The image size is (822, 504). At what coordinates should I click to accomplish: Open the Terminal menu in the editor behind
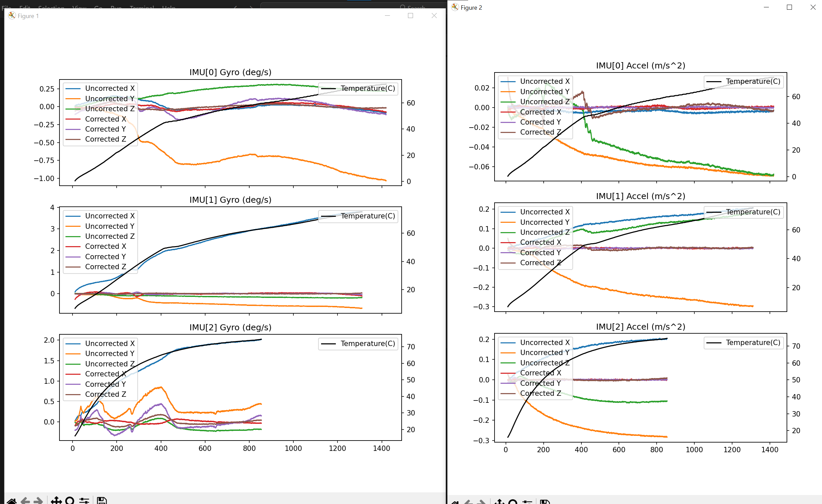[x=142, y=7]
